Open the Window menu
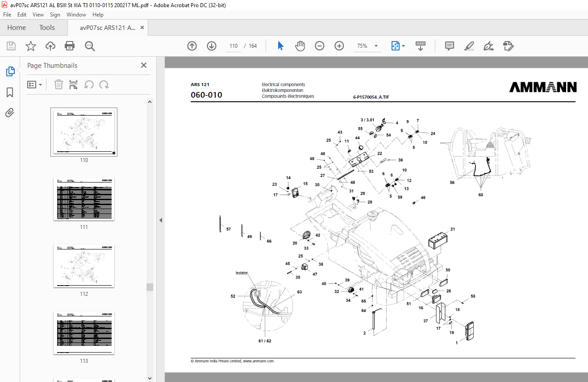Screen dimensions: 588x382 76,15
